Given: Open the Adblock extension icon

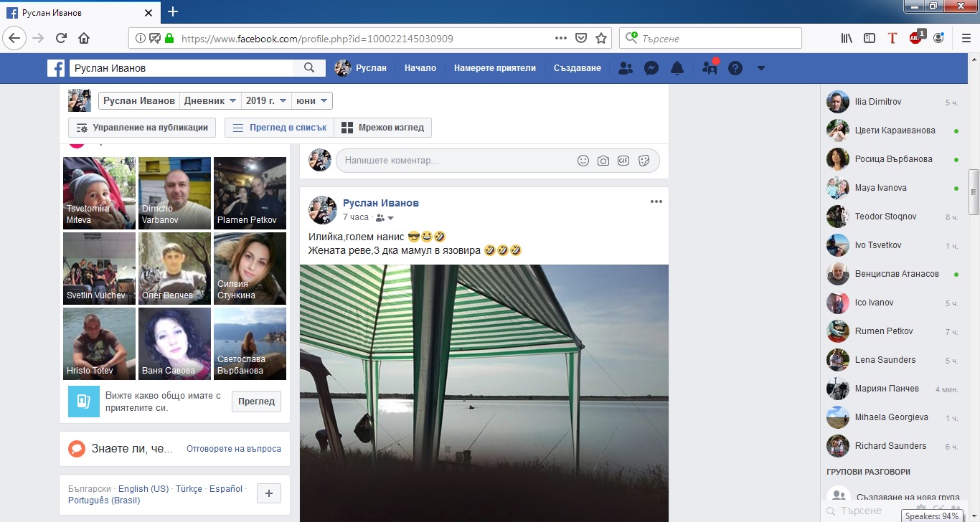Looking at the screenshot, I should click(916, 37).
